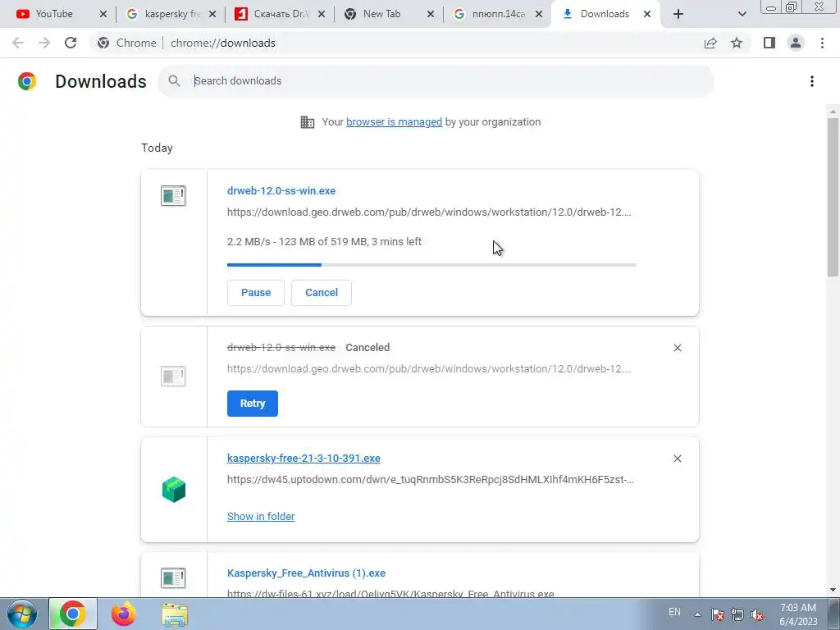
Task: Close the YouTube tab
Action: [103, 14]
